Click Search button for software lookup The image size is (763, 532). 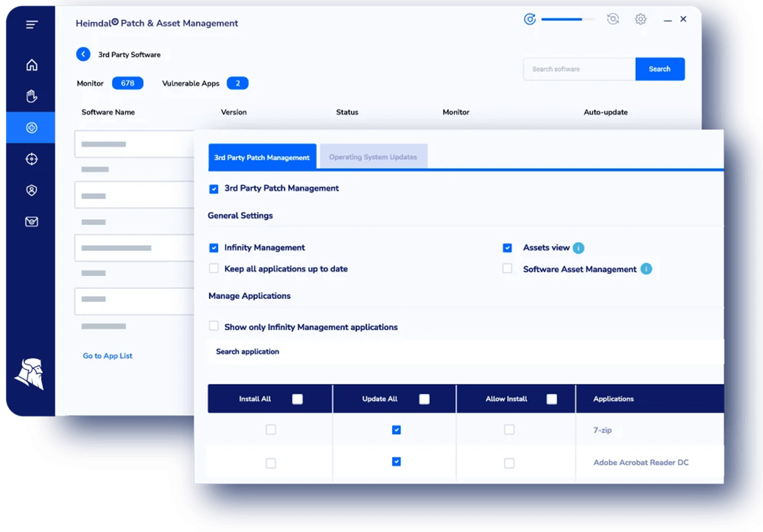(659, 69)
